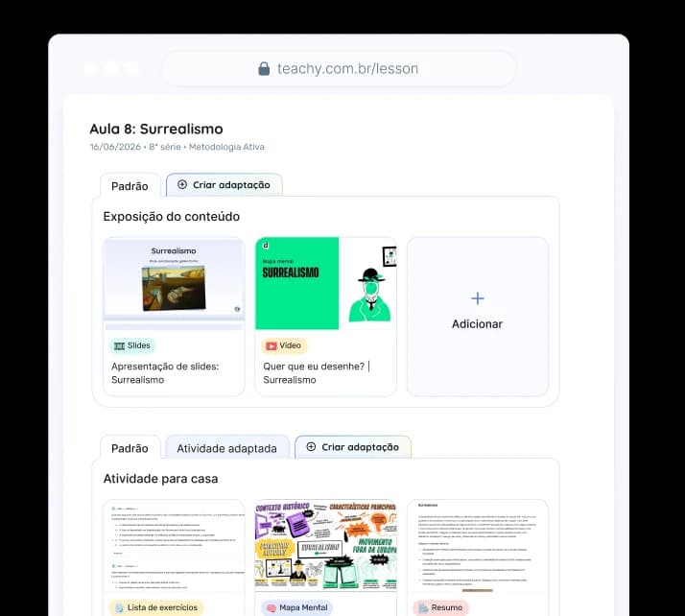Click the Adicionar label
This screenshot has height=616, width=685.
click(x=477, y=324)
